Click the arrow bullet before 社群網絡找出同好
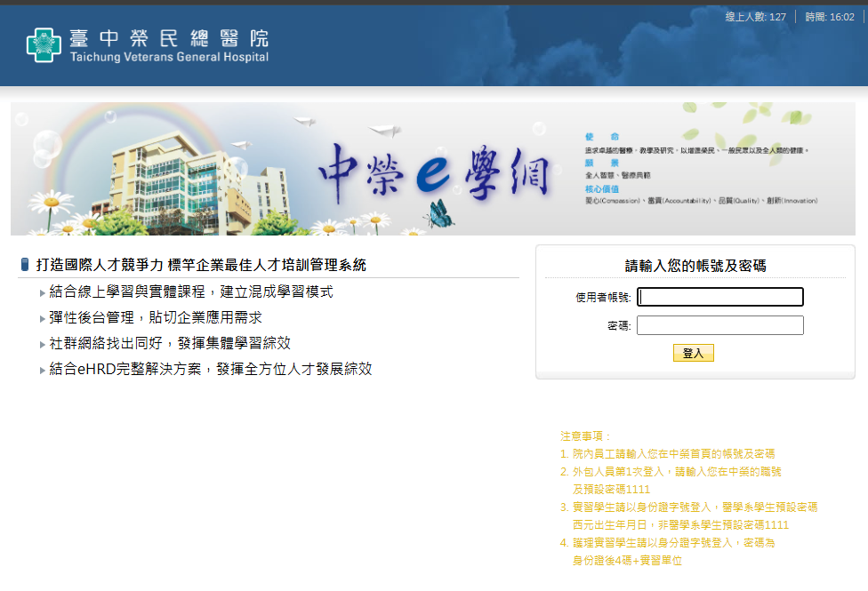Screen dimensions: 868x591 pyautogui.click(x=42, y=344)
